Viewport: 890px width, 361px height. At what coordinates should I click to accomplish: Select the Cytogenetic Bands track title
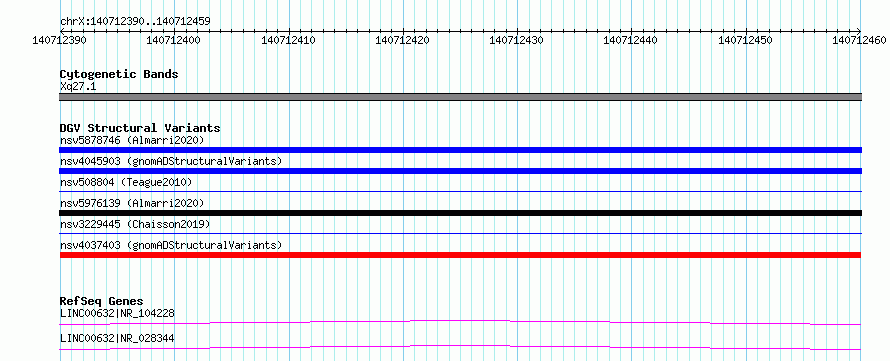coord(119,74)
